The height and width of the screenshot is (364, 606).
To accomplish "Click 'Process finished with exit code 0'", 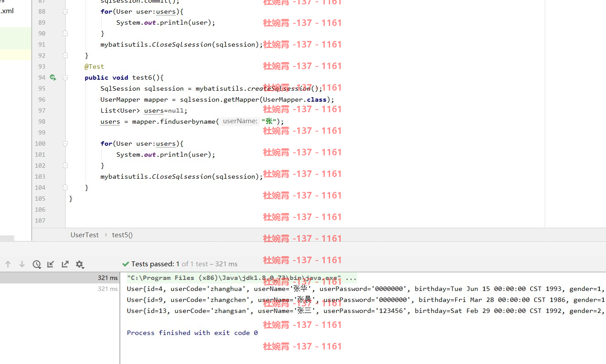I will [192, 333].
